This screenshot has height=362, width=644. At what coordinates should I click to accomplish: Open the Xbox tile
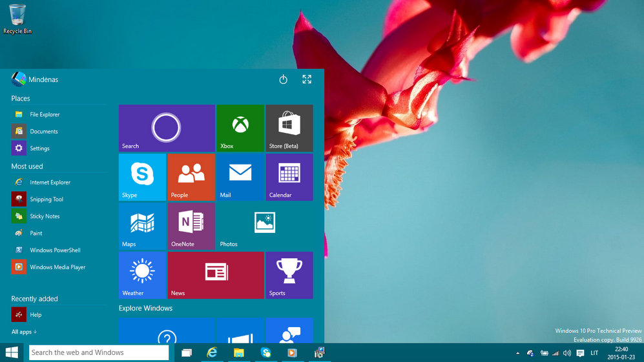point(240,128)
